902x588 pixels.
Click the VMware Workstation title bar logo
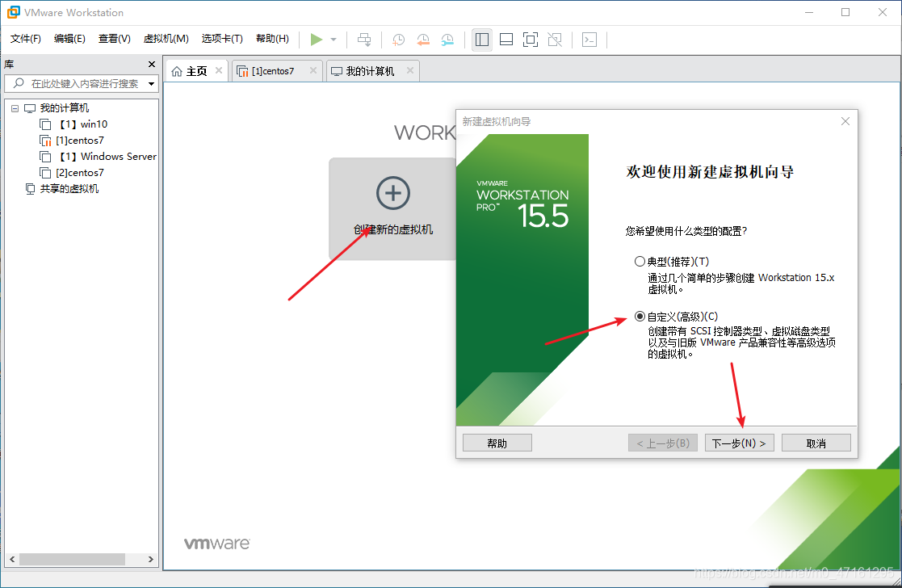[x=13, y=12]
